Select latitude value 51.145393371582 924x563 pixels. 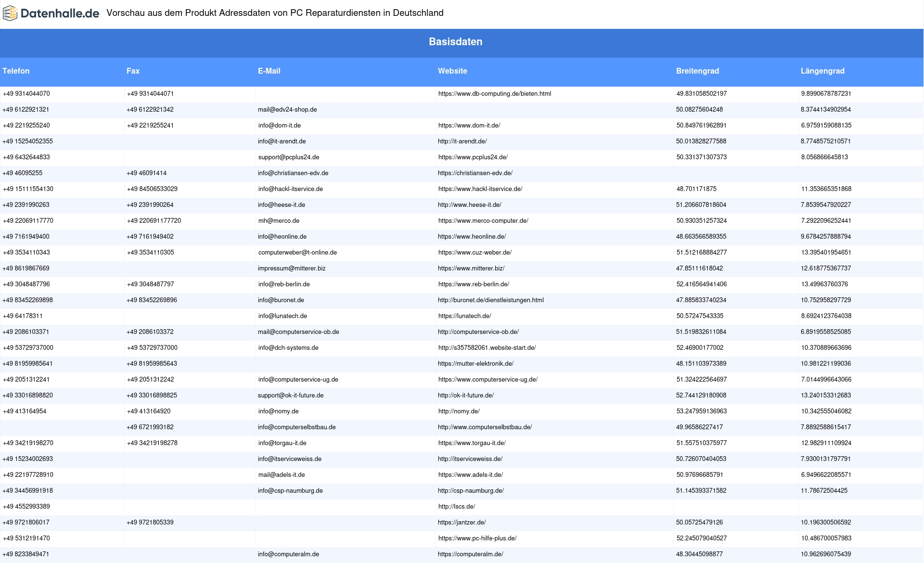[701, 491]
